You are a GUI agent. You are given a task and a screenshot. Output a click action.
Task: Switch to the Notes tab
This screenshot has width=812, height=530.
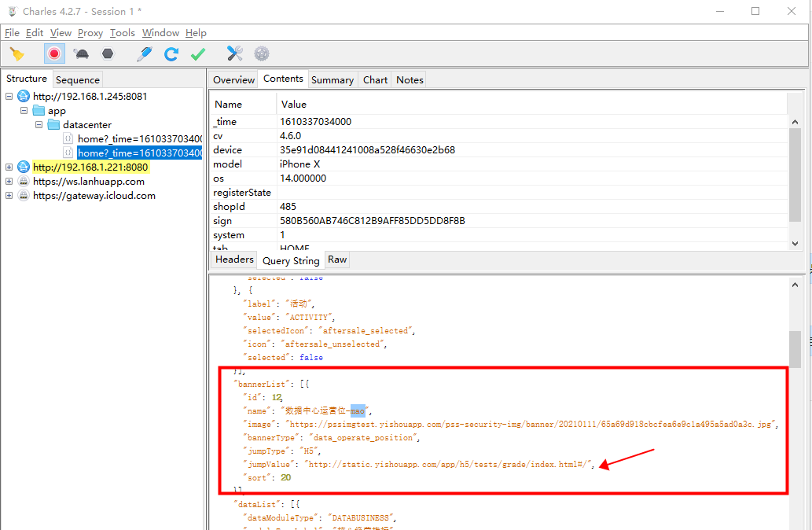pyautogui.click(x=410, y=79)
